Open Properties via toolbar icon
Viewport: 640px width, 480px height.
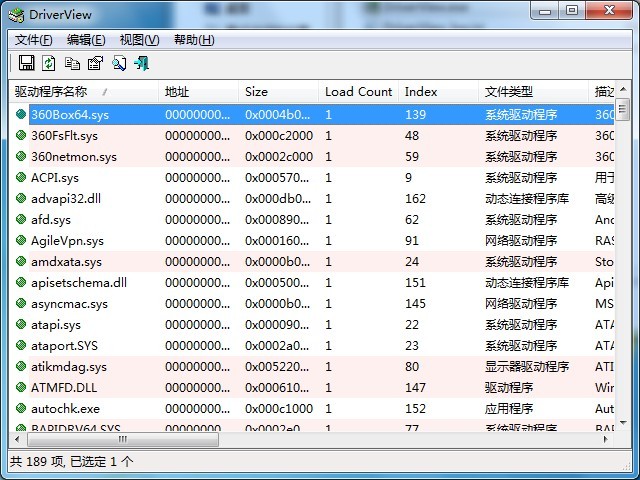coord(95,63)
